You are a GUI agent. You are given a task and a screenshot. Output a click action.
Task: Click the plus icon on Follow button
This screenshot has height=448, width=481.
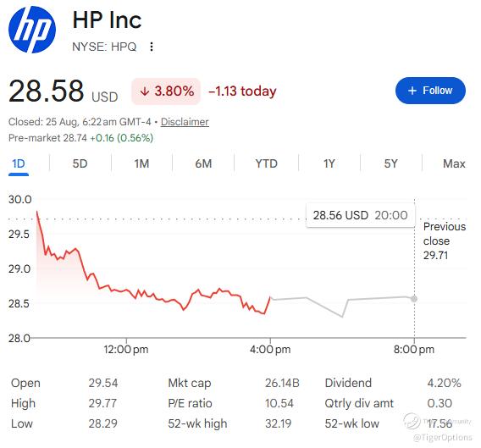coord(412,91)
